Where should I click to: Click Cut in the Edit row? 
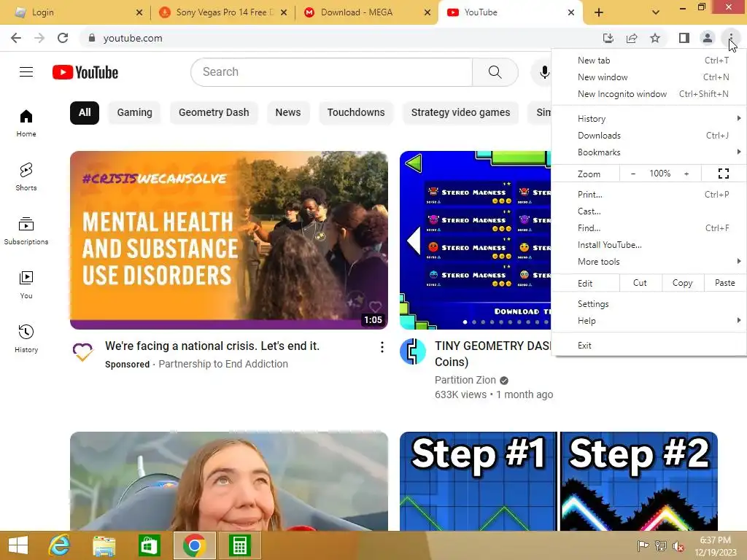[x=640, y=283]
